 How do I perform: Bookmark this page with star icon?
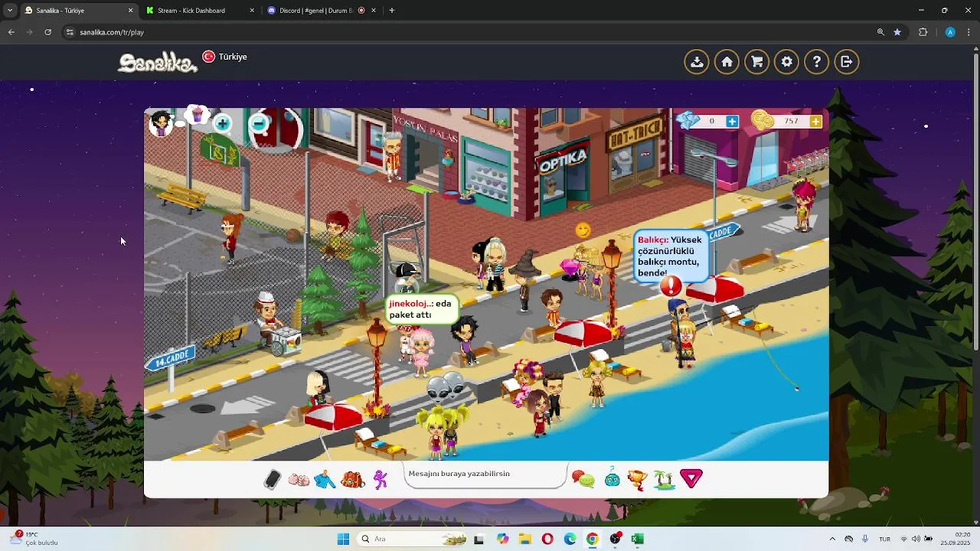pyautogui.click(x=897, y=32)
